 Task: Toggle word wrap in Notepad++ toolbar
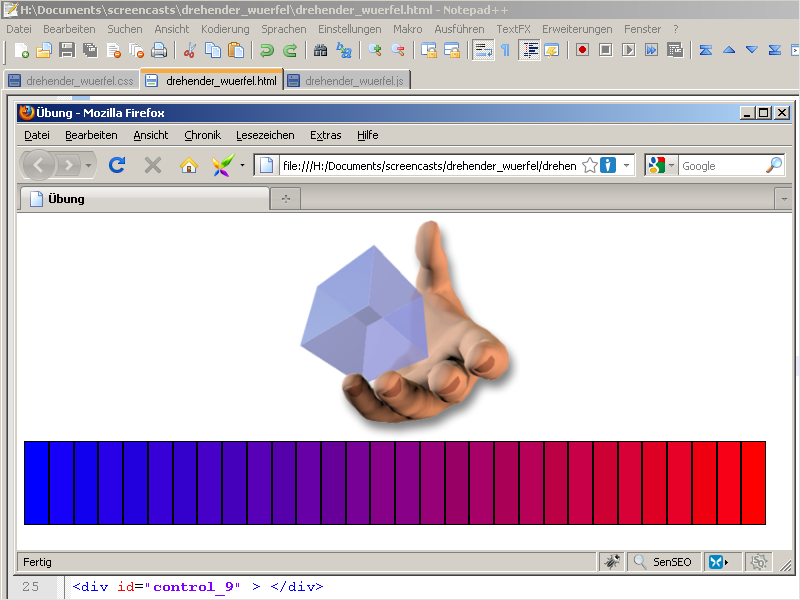482,50
